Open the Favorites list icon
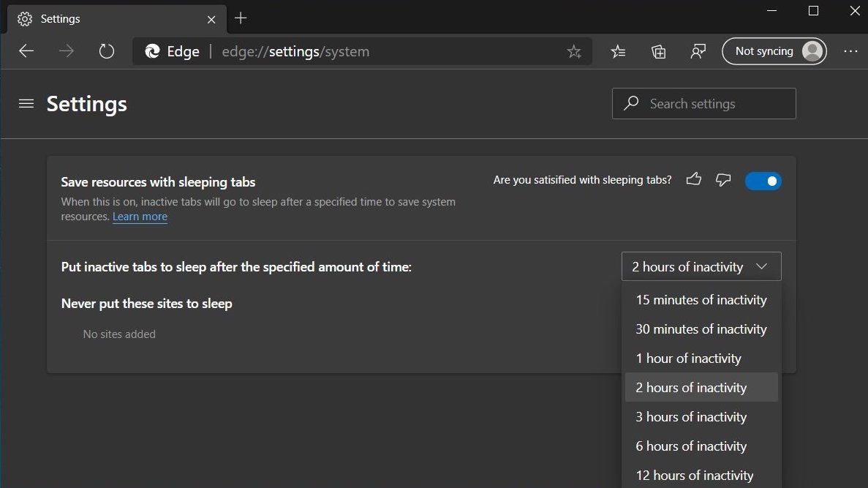Screen dimensions: 868x488 click(618, 51)
